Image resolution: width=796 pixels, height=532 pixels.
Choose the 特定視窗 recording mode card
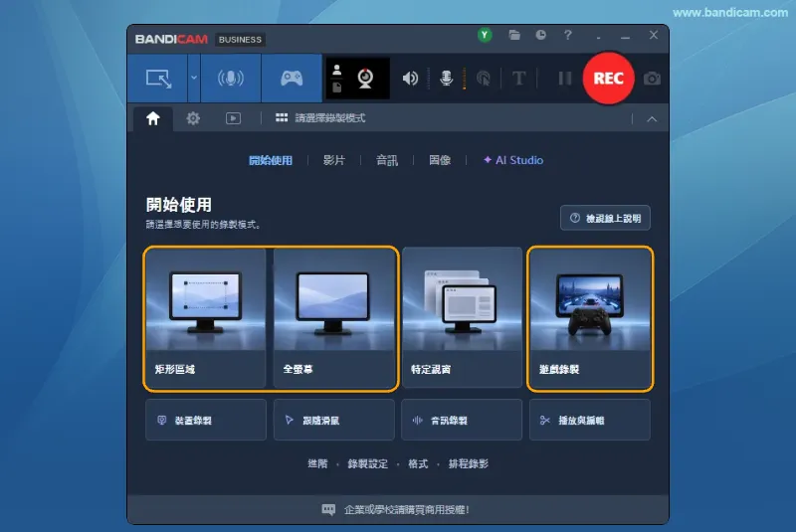462,317
